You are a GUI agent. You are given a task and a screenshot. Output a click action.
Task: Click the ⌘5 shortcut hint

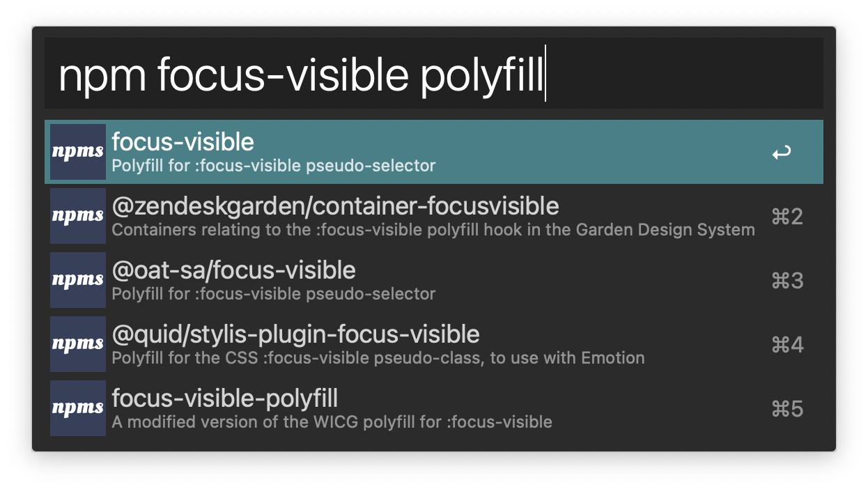click(x=787, y=409)
